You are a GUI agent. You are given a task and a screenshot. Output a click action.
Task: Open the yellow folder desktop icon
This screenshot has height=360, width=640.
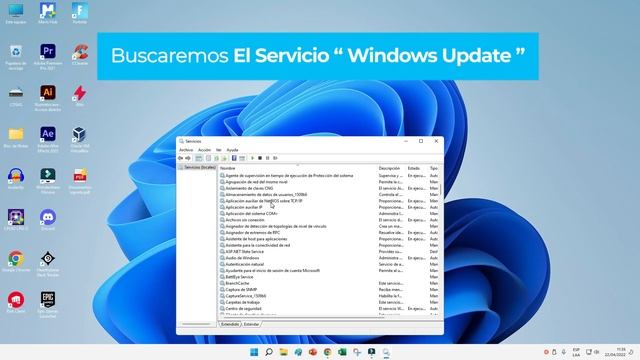coord(16,138)
